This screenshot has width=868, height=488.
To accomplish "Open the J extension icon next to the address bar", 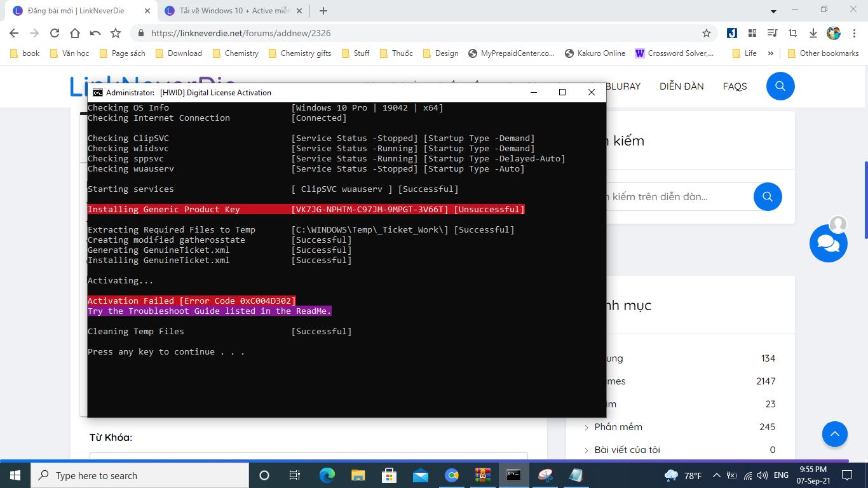I will 731,32.
